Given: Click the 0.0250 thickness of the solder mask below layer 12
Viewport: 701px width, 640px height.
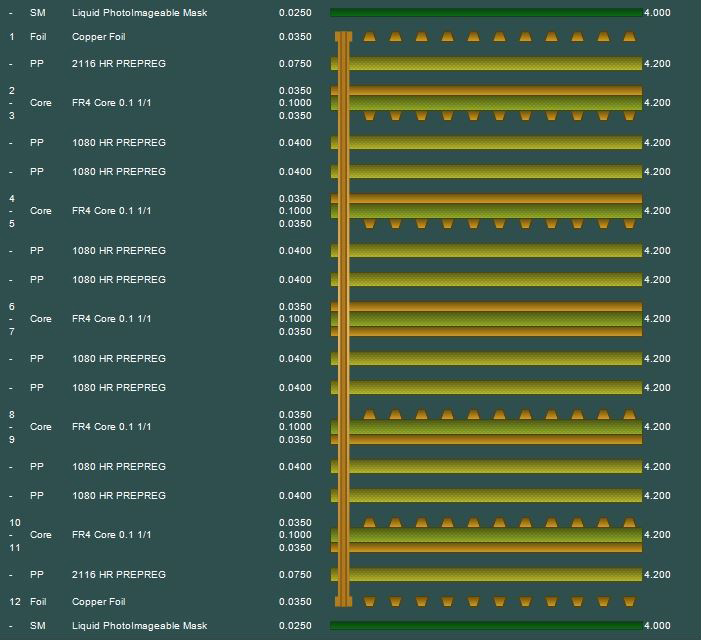Looking at the screenshot, I should tap(295, 626).
